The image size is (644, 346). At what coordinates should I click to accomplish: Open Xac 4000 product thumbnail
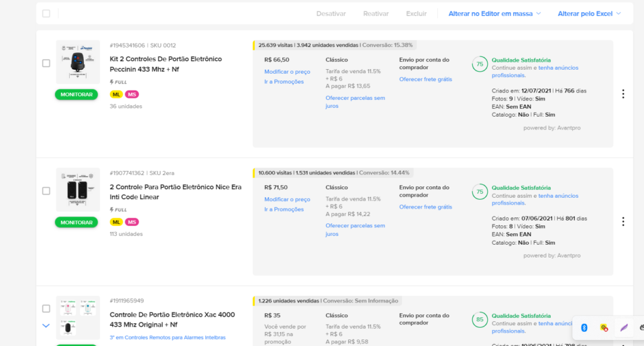pyautogui.click(x=78, y=318)
